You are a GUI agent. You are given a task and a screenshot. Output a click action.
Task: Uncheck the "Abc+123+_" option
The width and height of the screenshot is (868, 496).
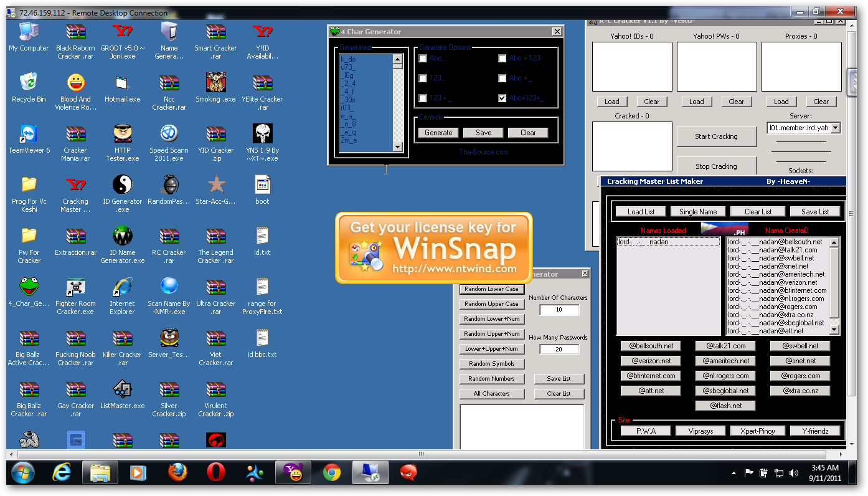(502, 98)
